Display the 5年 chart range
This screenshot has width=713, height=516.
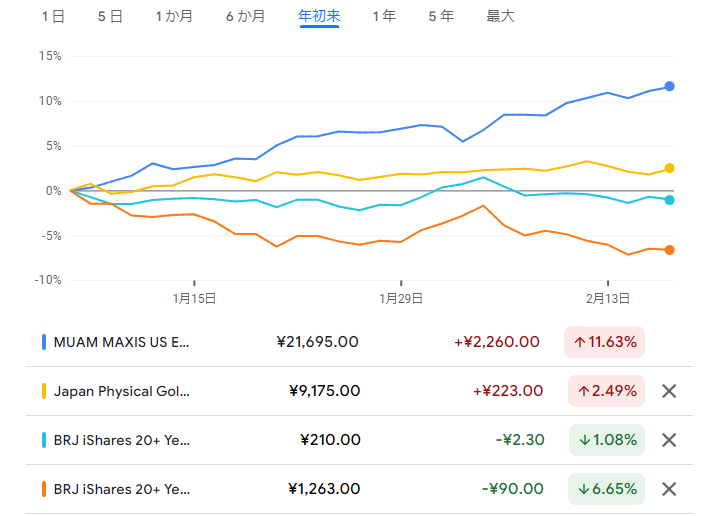(440, 16)
